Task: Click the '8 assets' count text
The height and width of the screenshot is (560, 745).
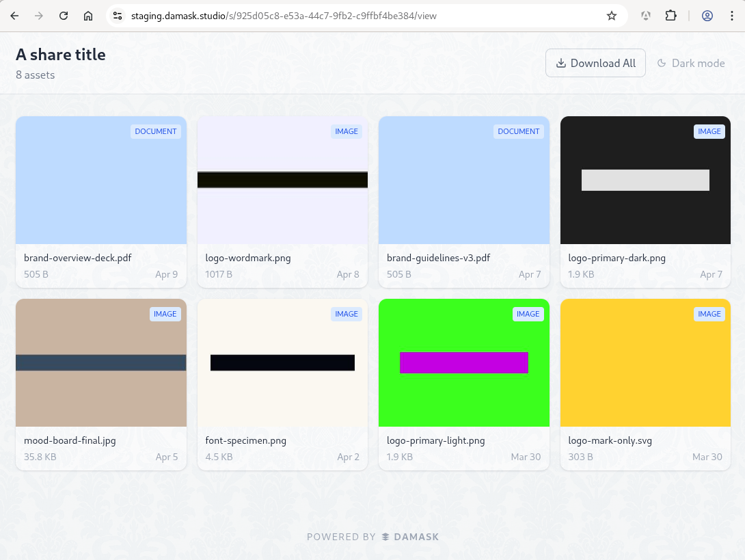Action: [35, 75]
